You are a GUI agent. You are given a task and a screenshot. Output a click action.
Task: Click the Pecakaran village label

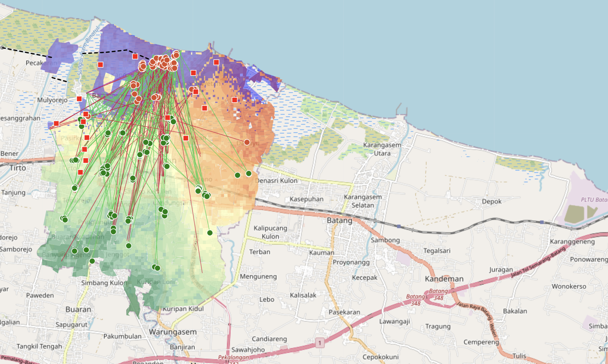[41, 63]
